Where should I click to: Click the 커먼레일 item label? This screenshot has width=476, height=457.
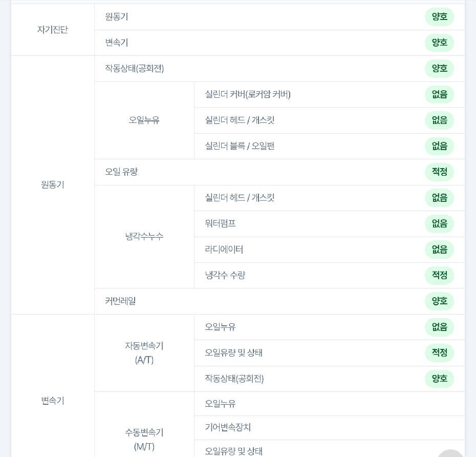click(x=120, y=301)
